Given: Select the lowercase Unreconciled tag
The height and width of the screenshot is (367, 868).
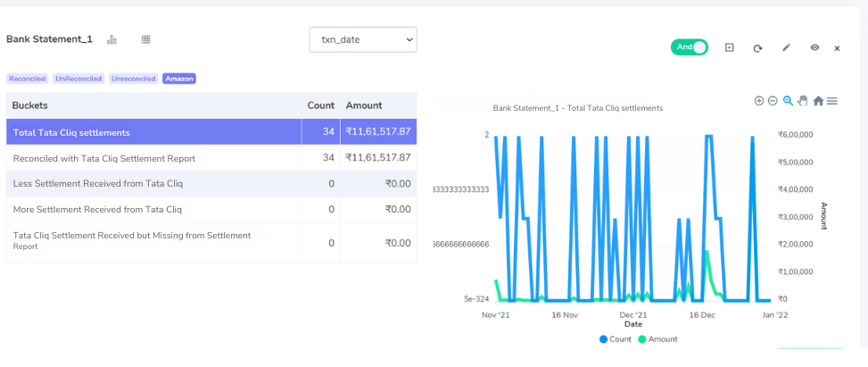Looking at the screenshot, I should point(134,79).
